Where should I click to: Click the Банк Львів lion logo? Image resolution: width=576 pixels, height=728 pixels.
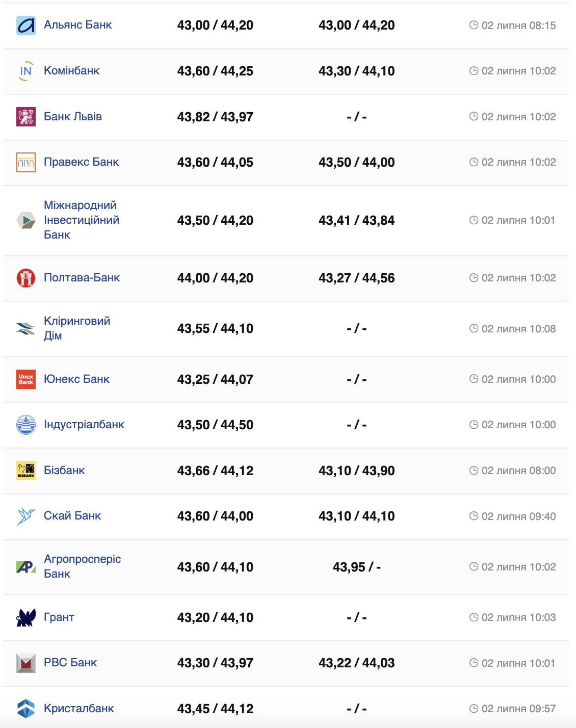click(x=26, y=117)
